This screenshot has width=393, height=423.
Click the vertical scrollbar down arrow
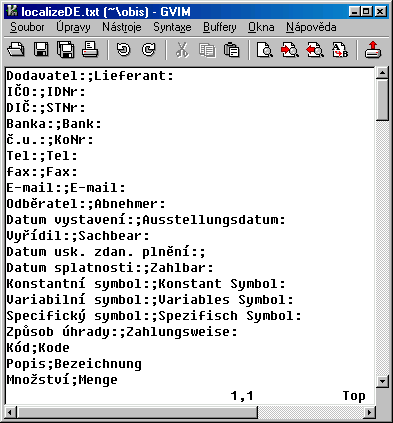pos(382,381)
